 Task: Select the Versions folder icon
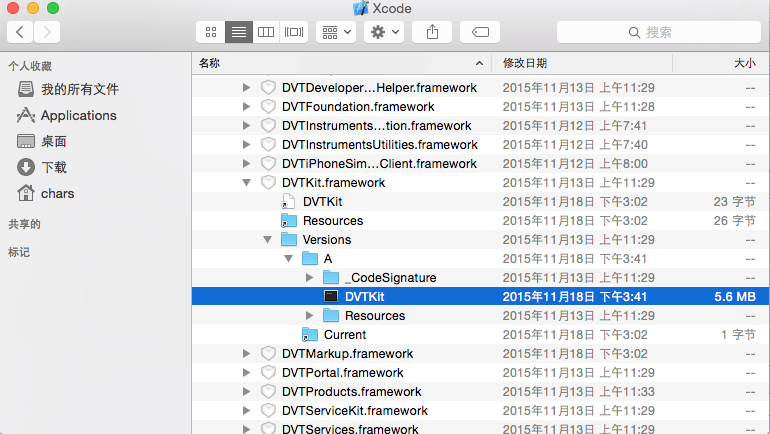(289, 240)
